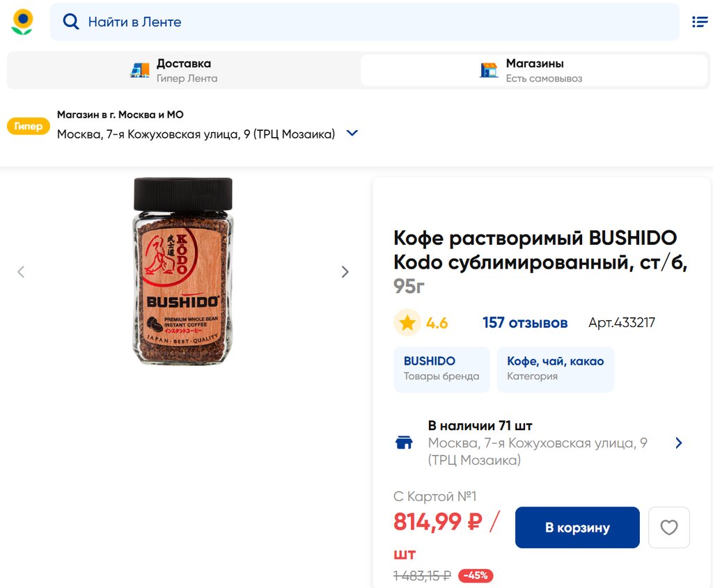This screenshot has width=713, height=588.
Task: Click the blue shop availability icon
Action: click(x=404, y=443)
